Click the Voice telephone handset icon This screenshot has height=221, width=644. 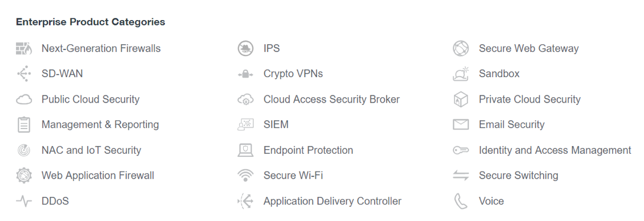(461, 201)
